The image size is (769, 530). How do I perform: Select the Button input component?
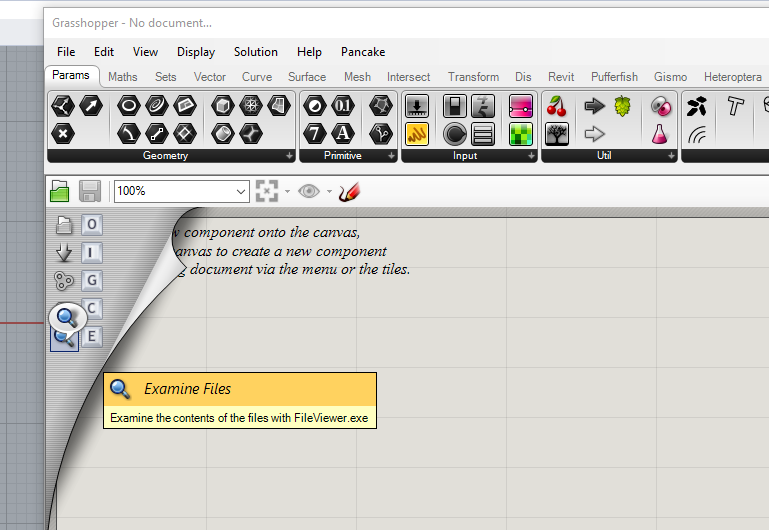(x=455, y=134)
